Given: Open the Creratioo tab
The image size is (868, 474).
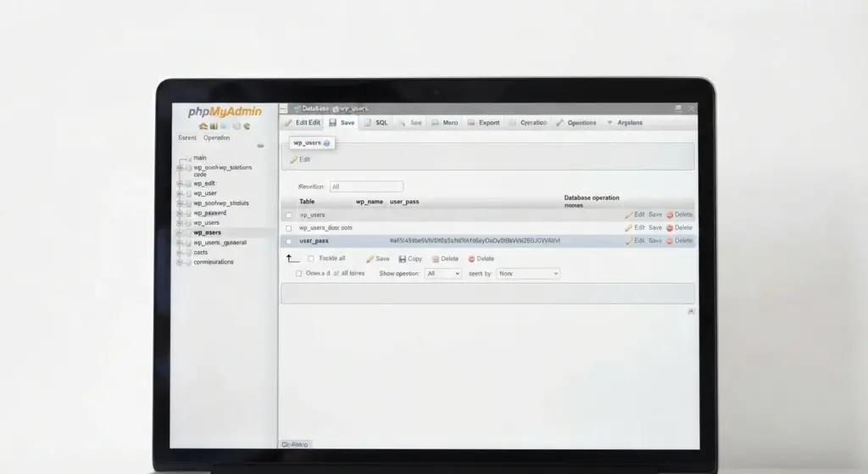Looking at the screenshot, I should (528, 123).
